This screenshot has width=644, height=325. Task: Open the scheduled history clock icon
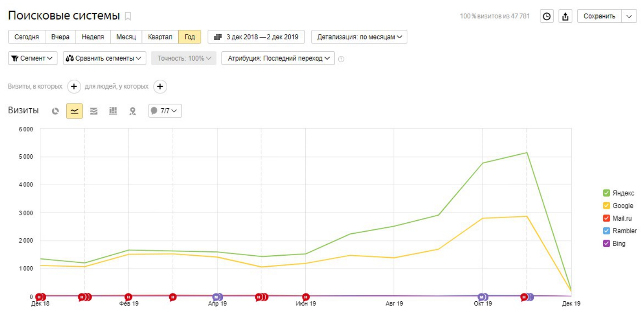[546, 16]
